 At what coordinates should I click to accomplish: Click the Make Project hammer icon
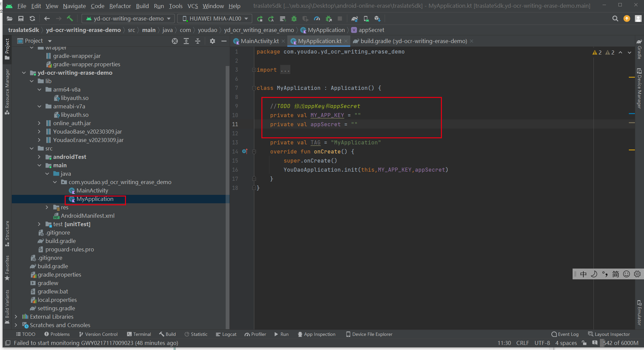70,19
